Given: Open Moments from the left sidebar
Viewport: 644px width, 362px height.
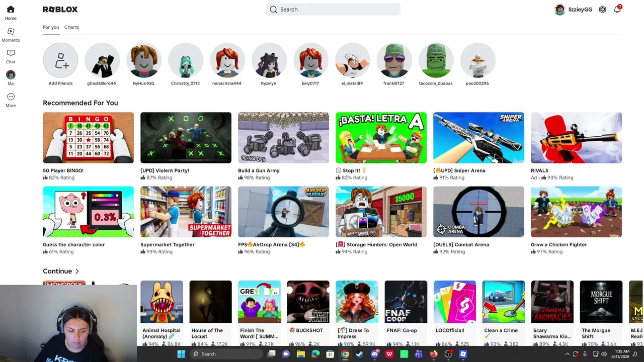Looking at the screenshot, I should [11, 31].
